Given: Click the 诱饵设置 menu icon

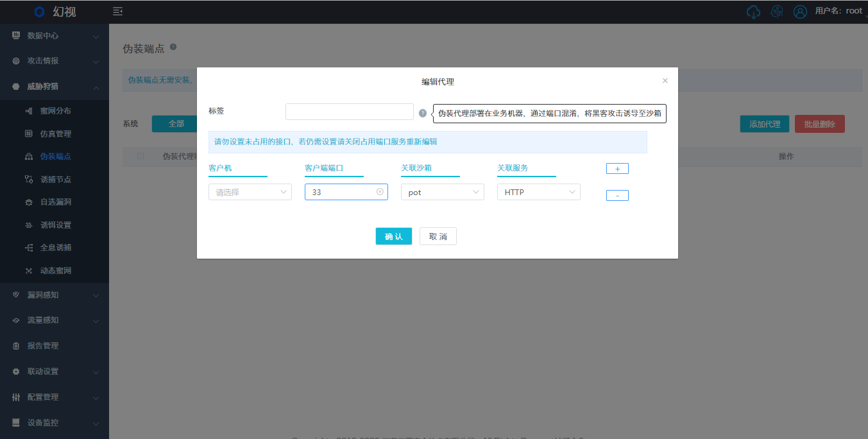Looking at the screenshot, I should click(29, 225).
